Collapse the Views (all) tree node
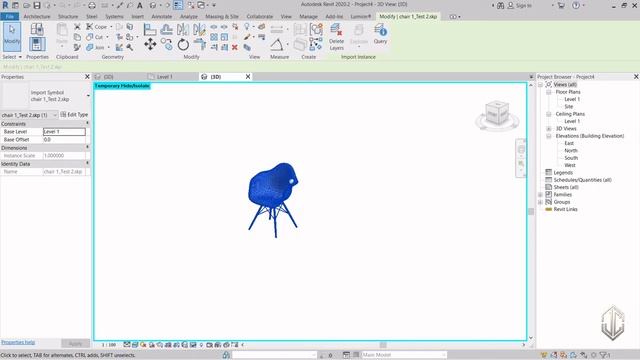Viewport: 640px width, 360px height. coord(540,84)
